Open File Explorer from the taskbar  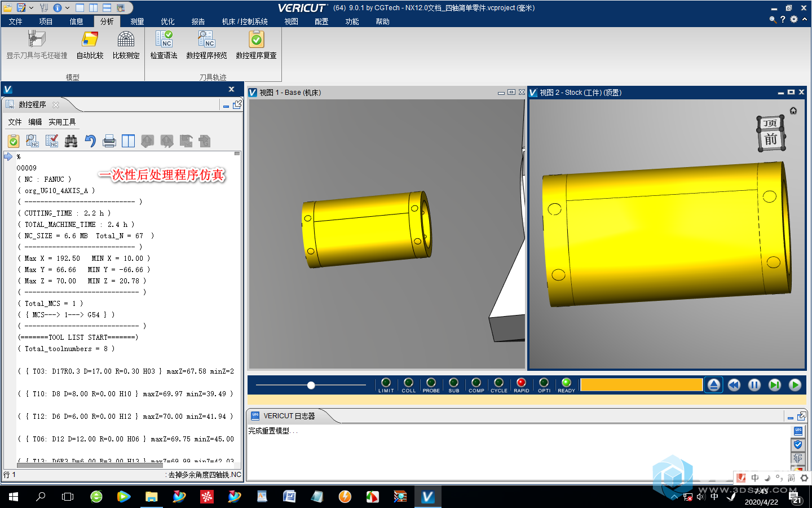tap(151, 497)
